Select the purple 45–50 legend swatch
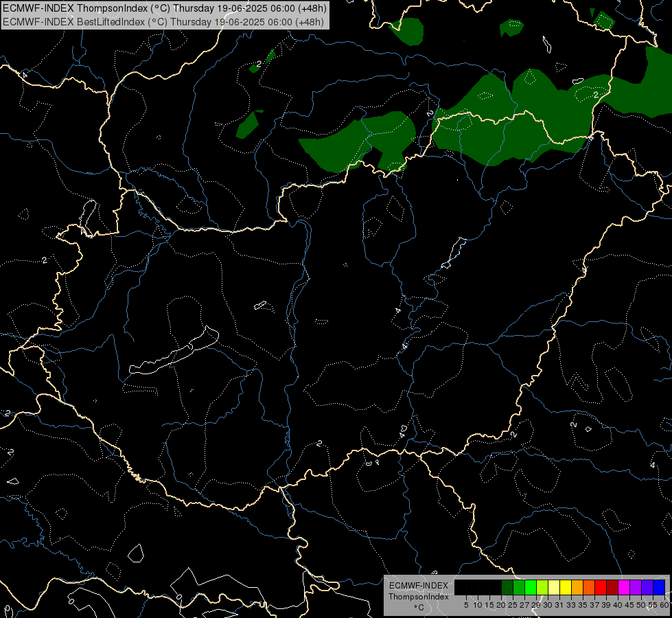This screenshot has width=672, height=618. [x=636, y=587]
